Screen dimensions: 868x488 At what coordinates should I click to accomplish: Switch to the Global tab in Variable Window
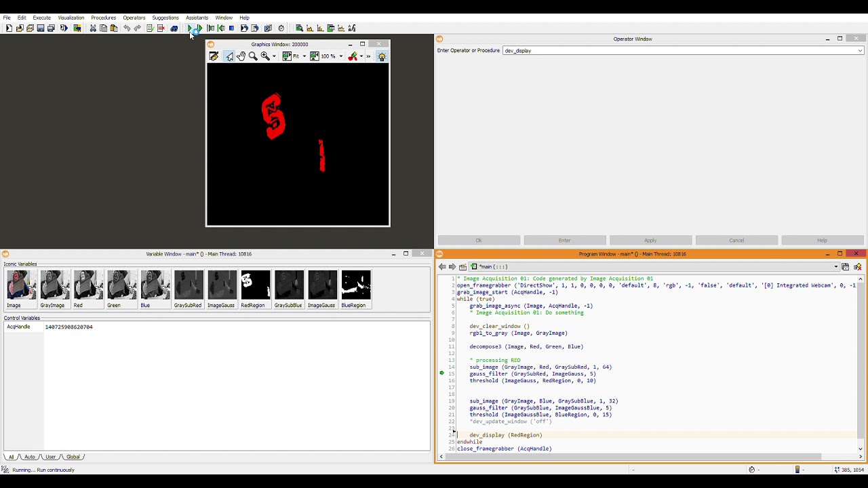pos(73,457)
